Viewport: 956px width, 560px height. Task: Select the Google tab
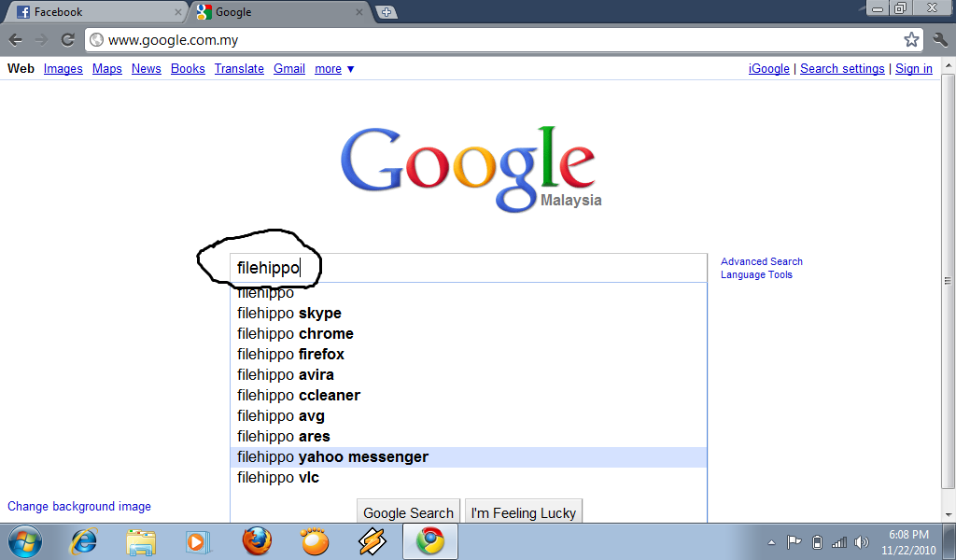280,12
